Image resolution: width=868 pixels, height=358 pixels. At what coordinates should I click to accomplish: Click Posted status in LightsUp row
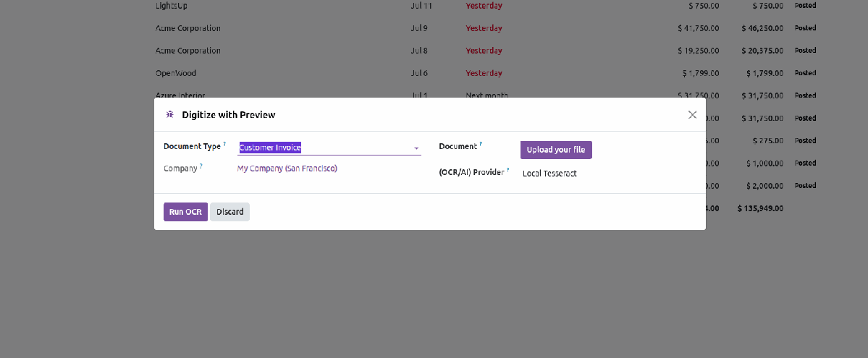(806, 6)
